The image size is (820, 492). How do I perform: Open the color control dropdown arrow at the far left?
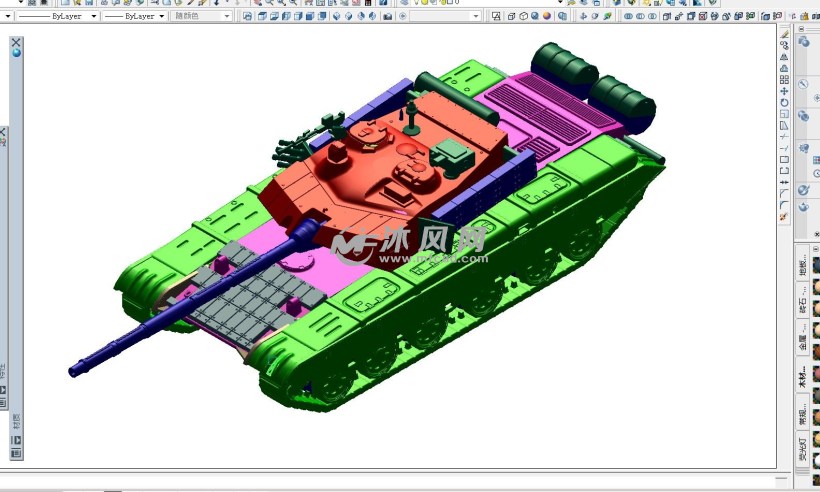(x=7, y=16)
